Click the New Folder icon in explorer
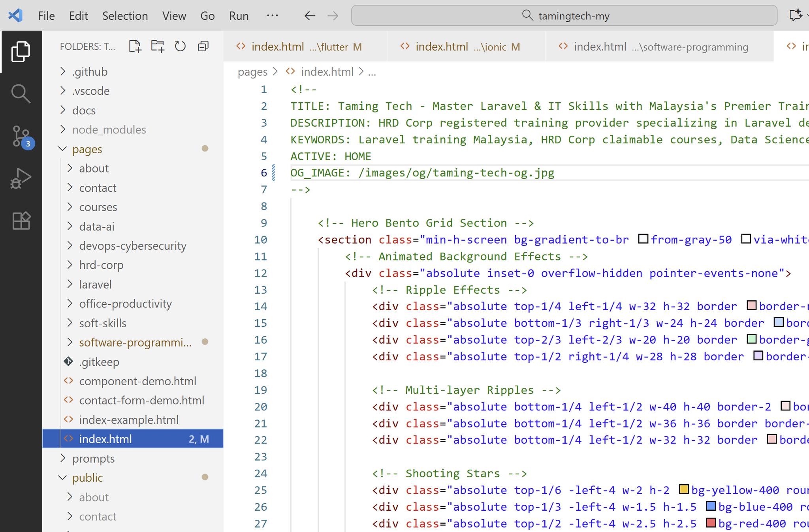 pos(158,46)
